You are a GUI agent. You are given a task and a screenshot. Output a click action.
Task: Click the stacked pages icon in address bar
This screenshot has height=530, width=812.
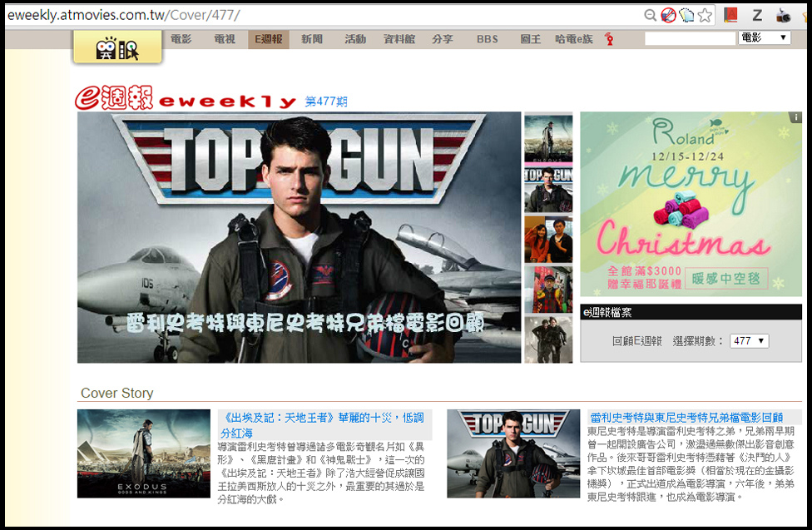[x=686, y=16]
